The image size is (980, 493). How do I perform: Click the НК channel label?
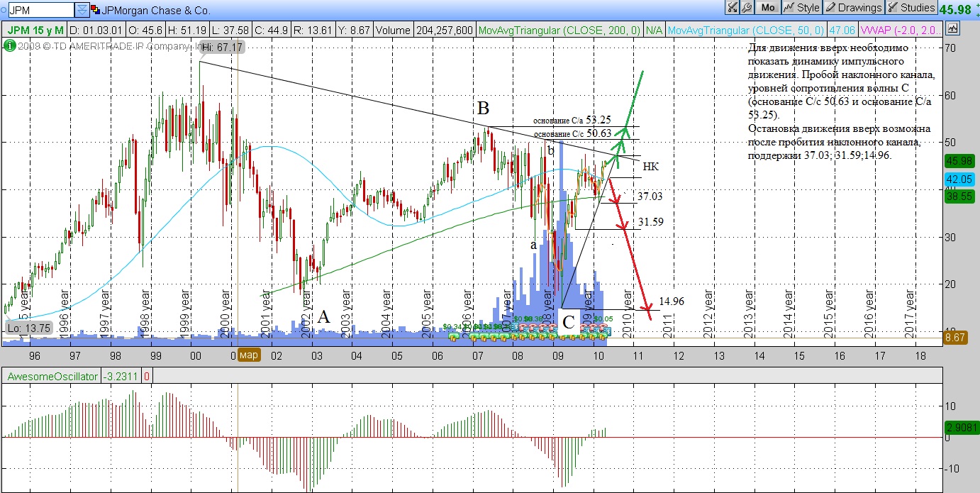[650, 167]
